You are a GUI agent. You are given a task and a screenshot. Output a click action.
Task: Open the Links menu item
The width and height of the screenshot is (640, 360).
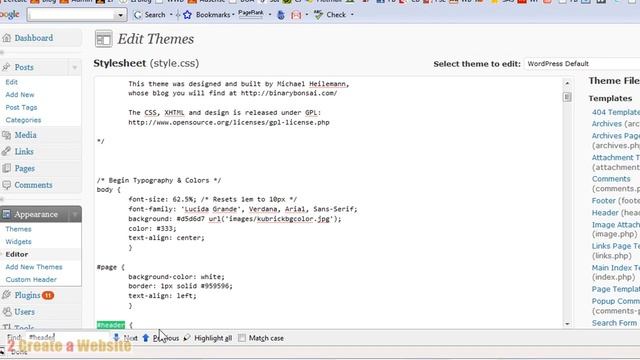click(24, 152)
